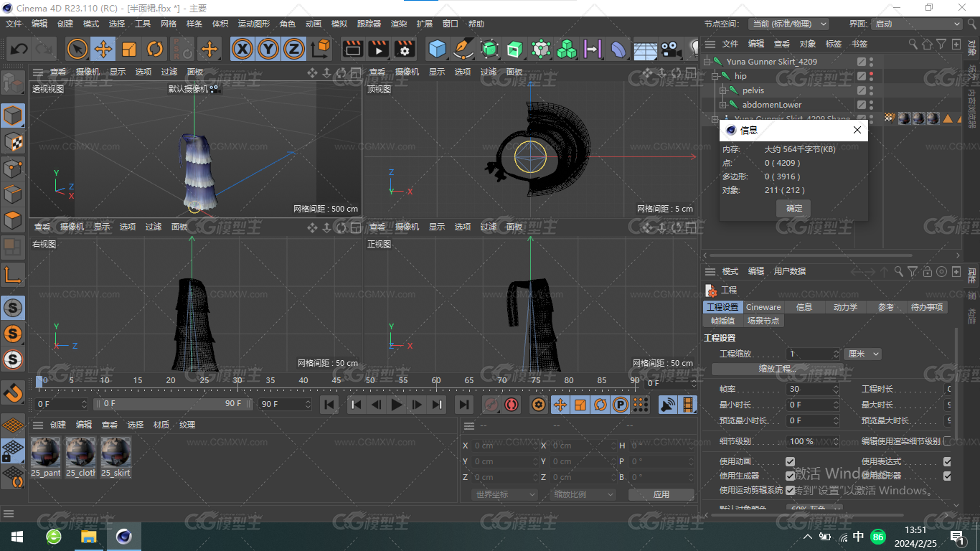
Task: Render the active view clapperboard icon
Action: [x=352, y=49]
